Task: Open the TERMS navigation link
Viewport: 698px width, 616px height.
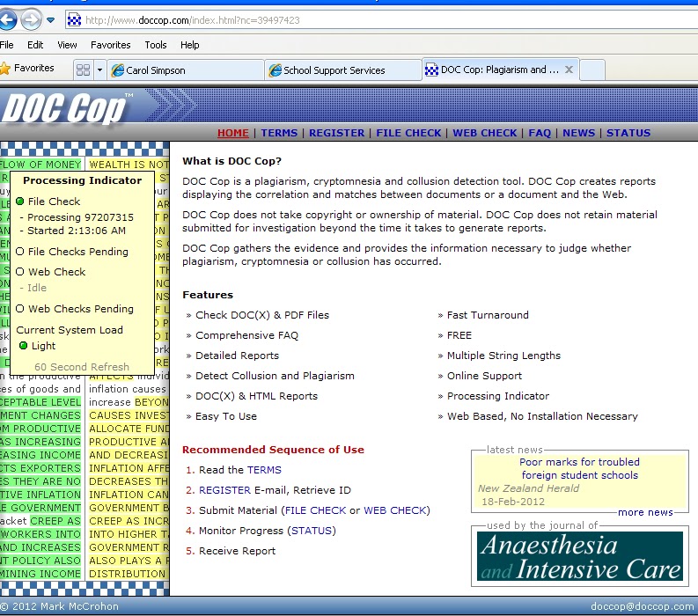Action: click(279, 133)
